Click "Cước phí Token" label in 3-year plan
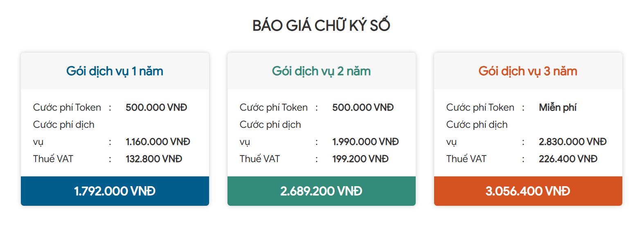 [x=480, y=107]
